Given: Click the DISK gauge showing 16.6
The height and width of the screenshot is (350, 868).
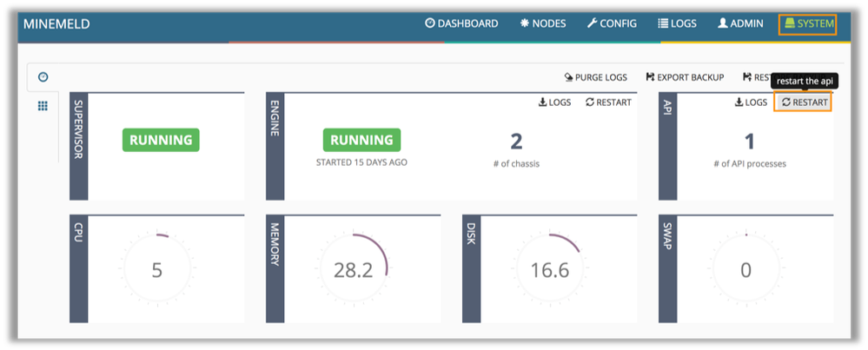Looking at the screenshot, I should point(550,270).
